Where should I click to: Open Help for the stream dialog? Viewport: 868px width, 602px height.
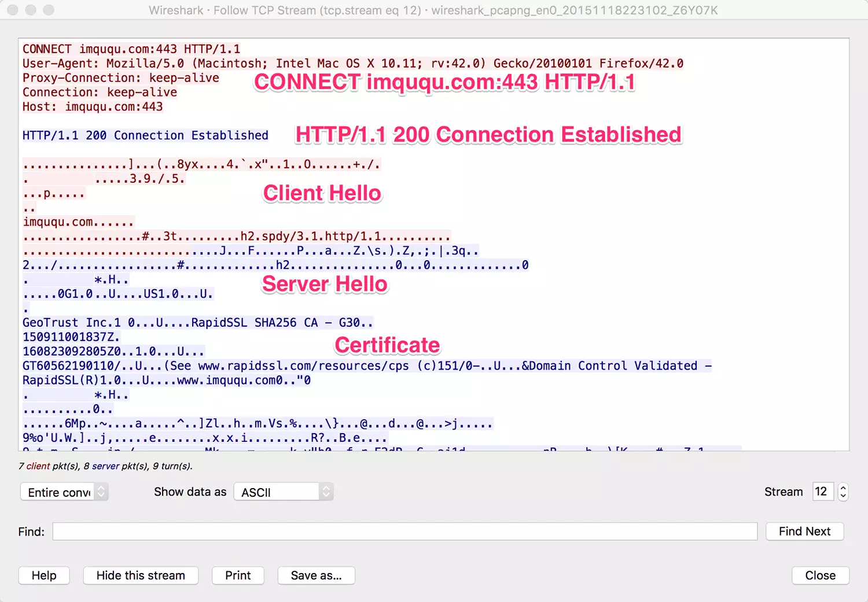pos(44,575)
